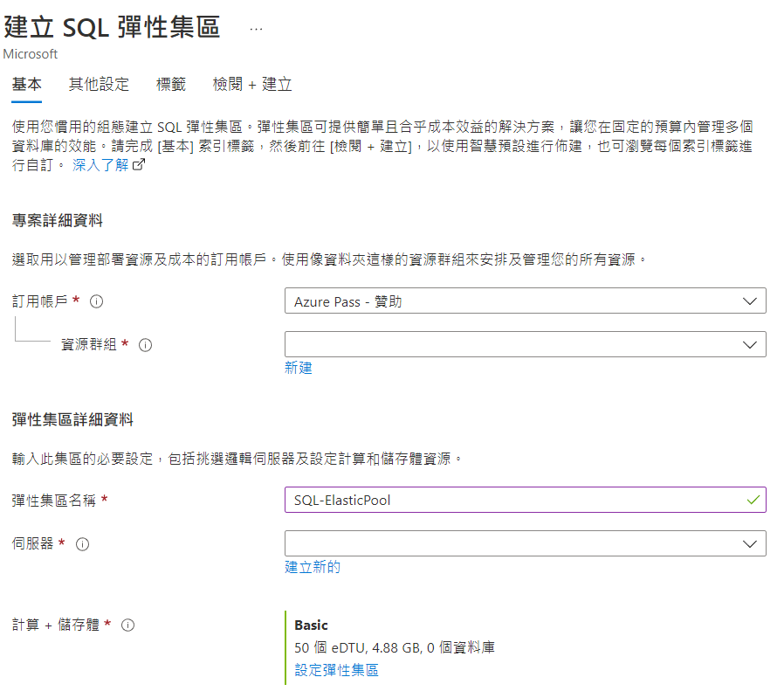
Task: Click the Basic tier summary heading
Action: coord(311,625)
